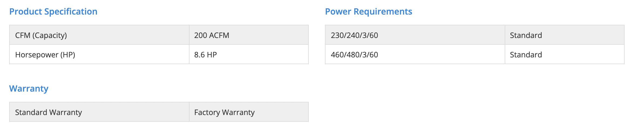Click the number 8.6 in horsepower row

[199, 55]
